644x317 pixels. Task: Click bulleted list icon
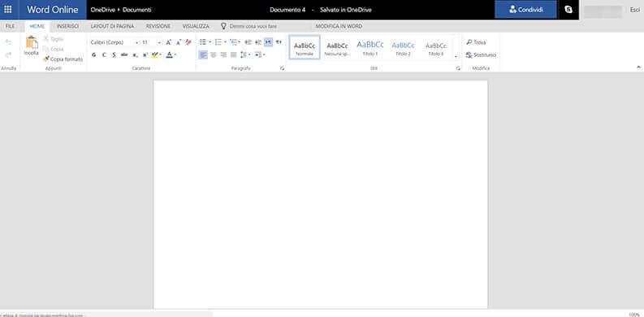(203, 42)
